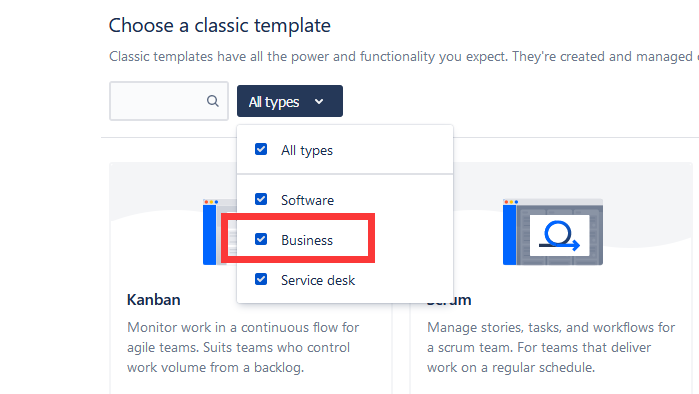Viewport: 699px width, 394px height.
Task: Click the Choose a classic template heading
Action: [220, 25]
